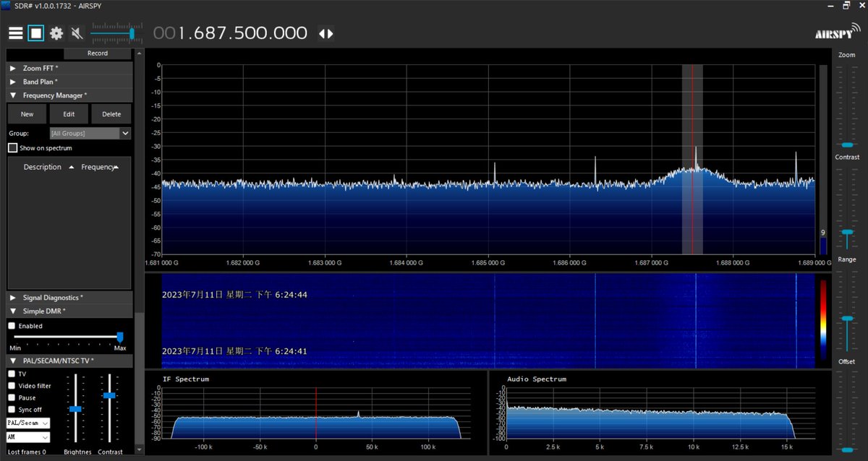Open the gear configuration settings
This screenshot has height=461, width=868.
(x=56, y=33)
